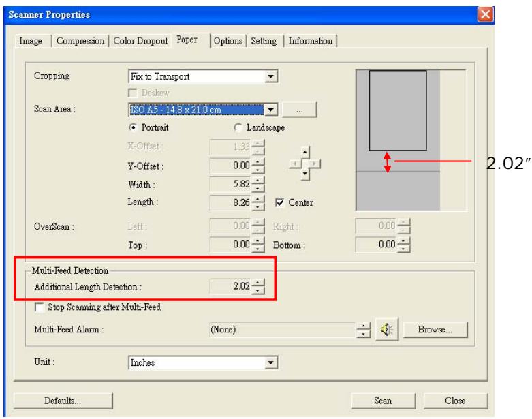
Task: Open the Unit dropdown
Action: pos(270,362)
